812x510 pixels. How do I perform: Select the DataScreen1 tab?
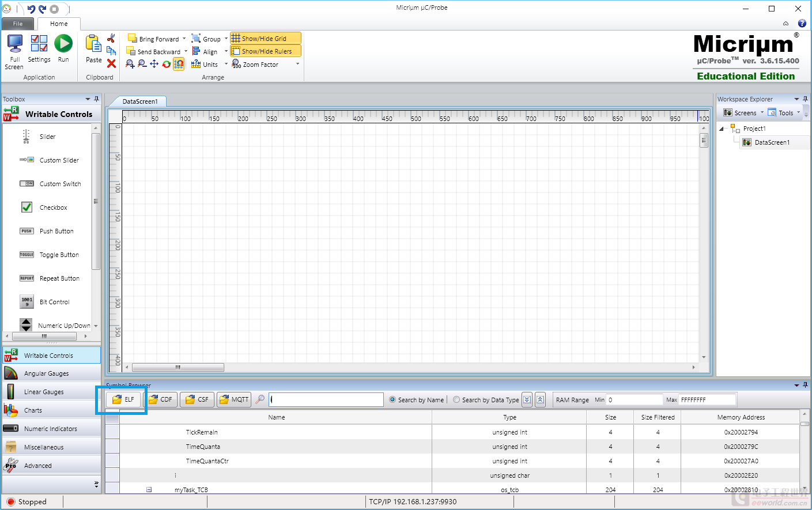pyautogui.click(x=140, y=101)
